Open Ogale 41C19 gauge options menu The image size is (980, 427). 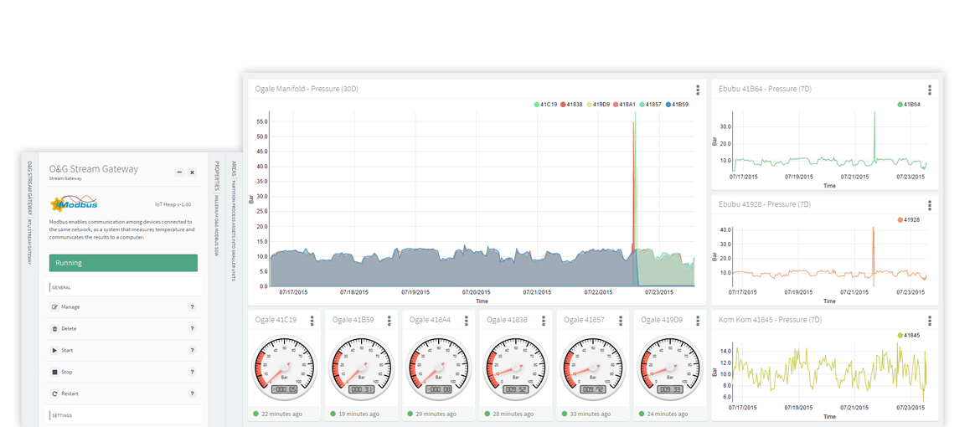312,320
